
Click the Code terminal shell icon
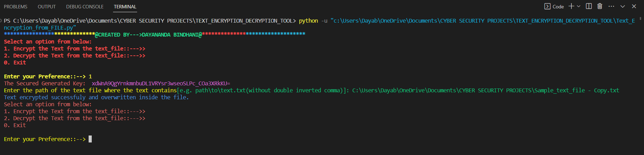click(547, 6)
